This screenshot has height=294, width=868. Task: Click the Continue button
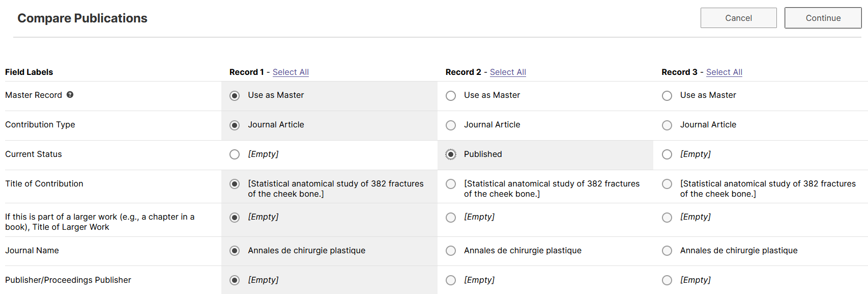click(x=823, y=18)
